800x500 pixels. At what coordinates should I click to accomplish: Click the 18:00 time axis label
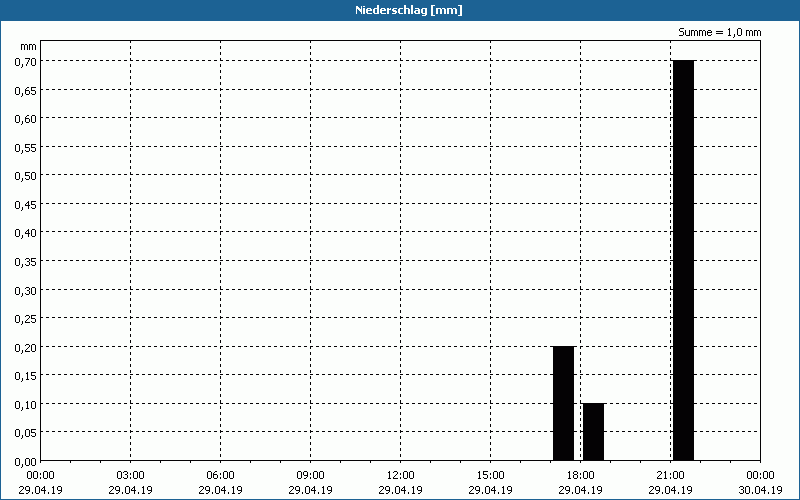pyautogui.click(x=581, y=476)
